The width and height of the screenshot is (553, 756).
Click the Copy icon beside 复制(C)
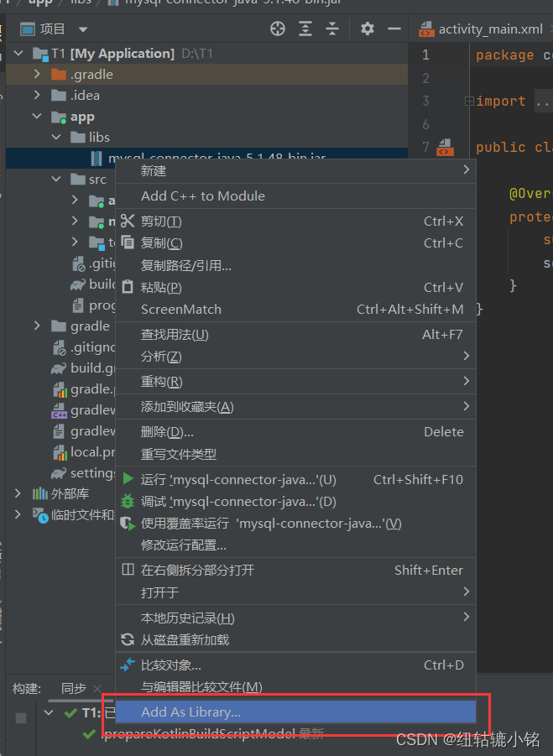pyautogui.click(x=126, y=242)
